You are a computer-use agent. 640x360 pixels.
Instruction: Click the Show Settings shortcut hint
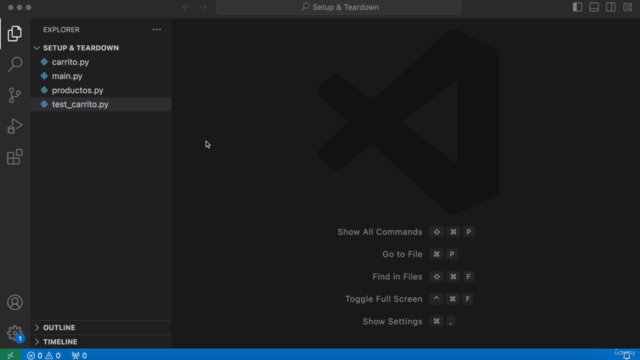409,321
